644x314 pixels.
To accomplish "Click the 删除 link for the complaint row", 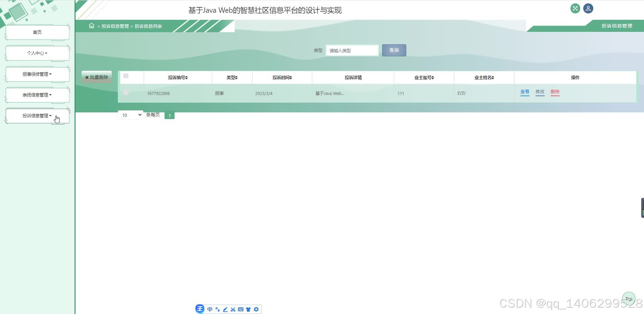I will click(x=555, y=92).
